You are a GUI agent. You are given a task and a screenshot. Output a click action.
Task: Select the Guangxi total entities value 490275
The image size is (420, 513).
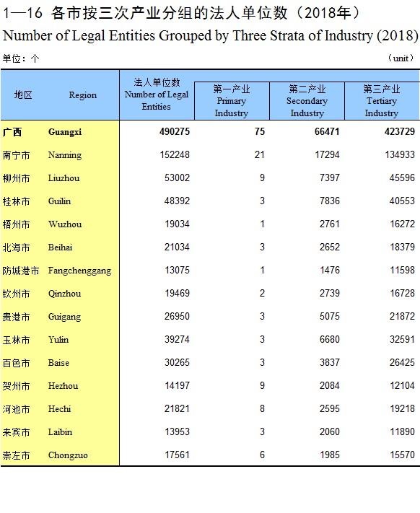point(175,131)
